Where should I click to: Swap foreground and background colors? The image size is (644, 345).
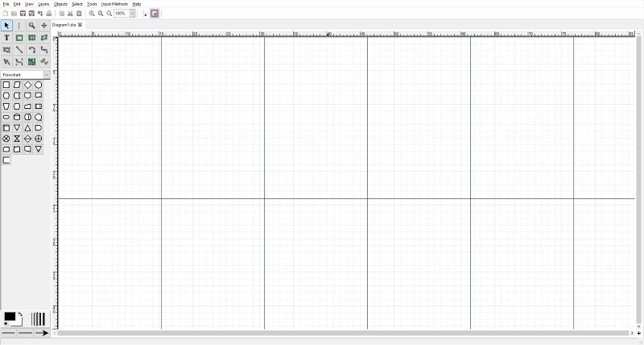(x=20, y=314)
